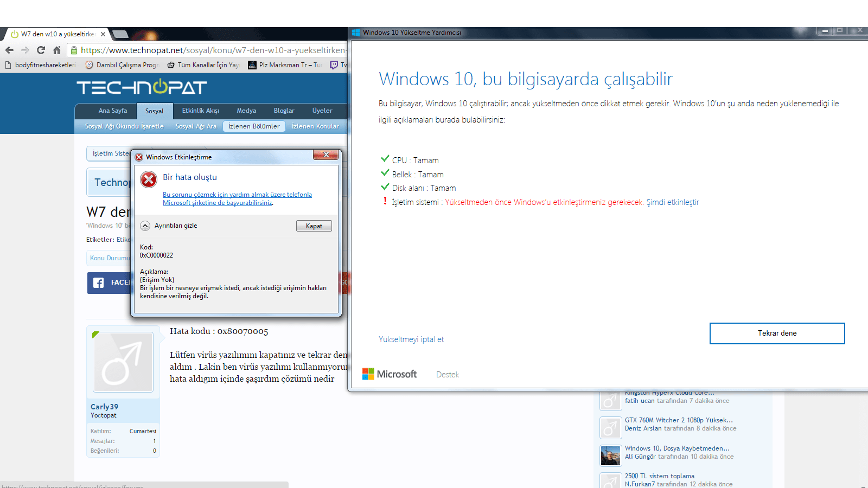Click Ali Güngör's avatar thumbnail
The height and width of the screenshot is (488, 868).
pos(610,455)
